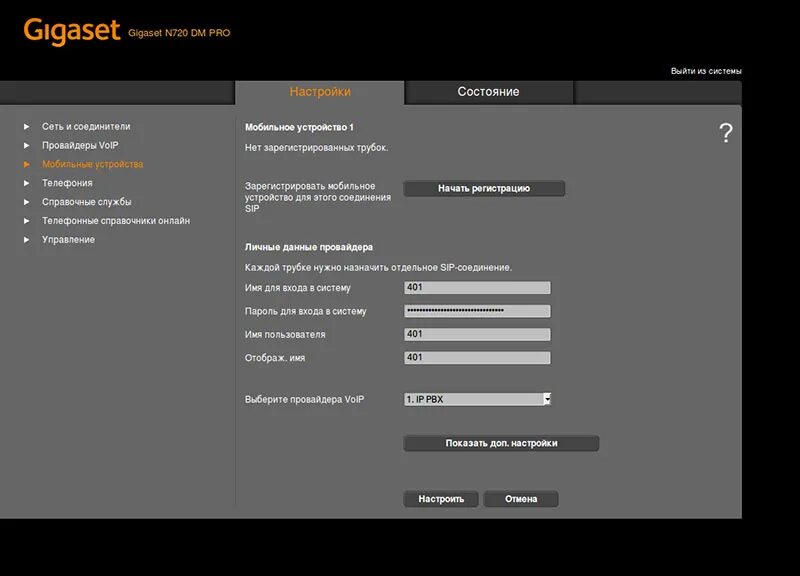
Task: Click the Отмена button
Action: tap(521, 499)
